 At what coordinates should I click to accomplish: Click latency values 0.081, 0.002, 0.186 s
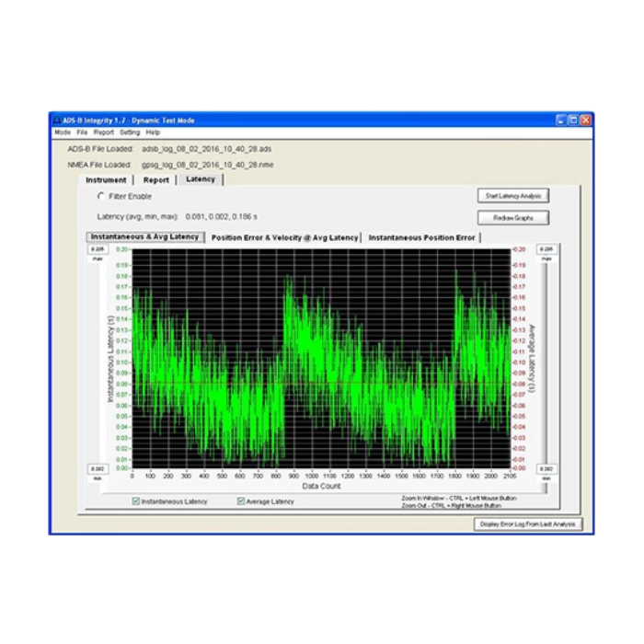(222, 216)
